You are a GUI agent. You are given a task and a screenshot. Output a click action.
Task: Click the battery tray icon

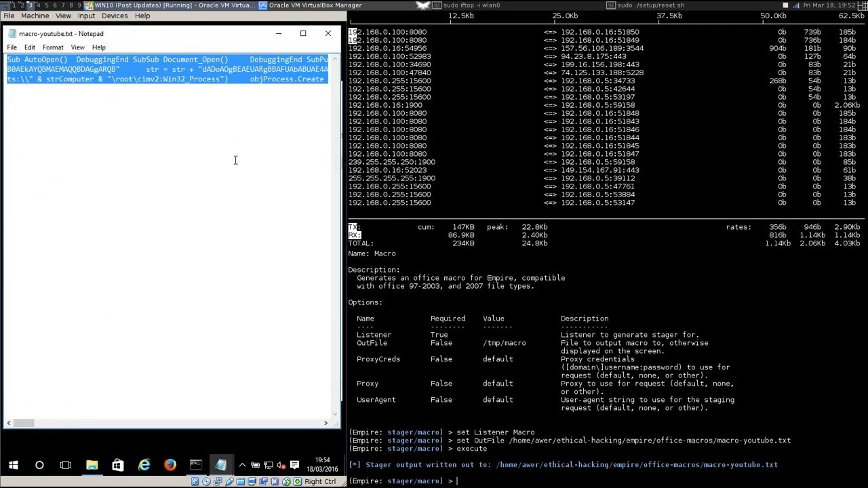pyautogui.click(x=256, y=465)
